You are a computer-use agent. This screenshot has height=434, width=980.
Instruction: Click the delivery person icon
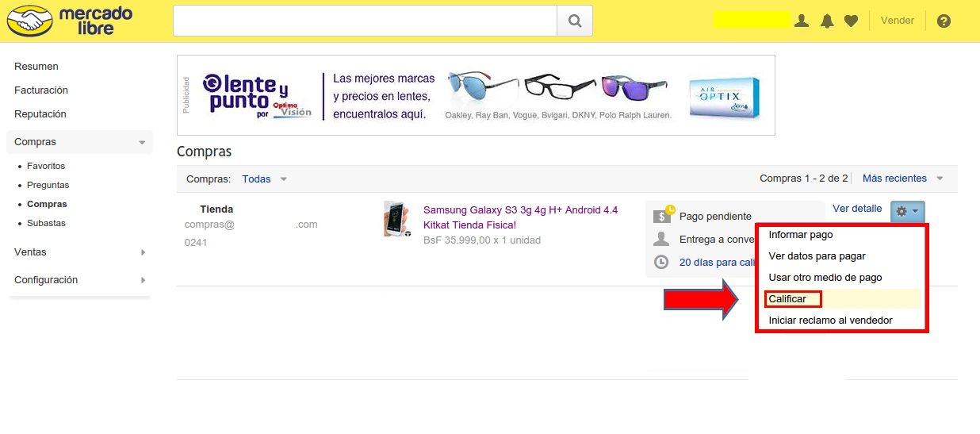click(661, 239)
